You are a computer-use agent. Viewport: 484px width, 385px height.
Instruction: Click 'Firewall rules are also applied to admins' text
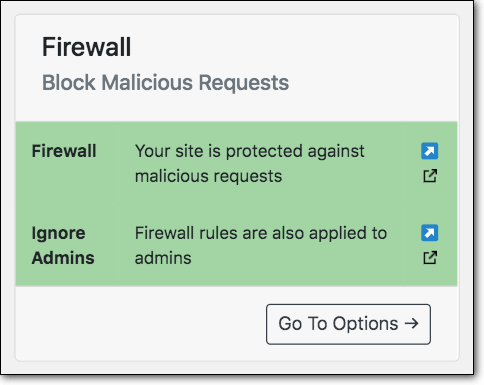point(261,245)
